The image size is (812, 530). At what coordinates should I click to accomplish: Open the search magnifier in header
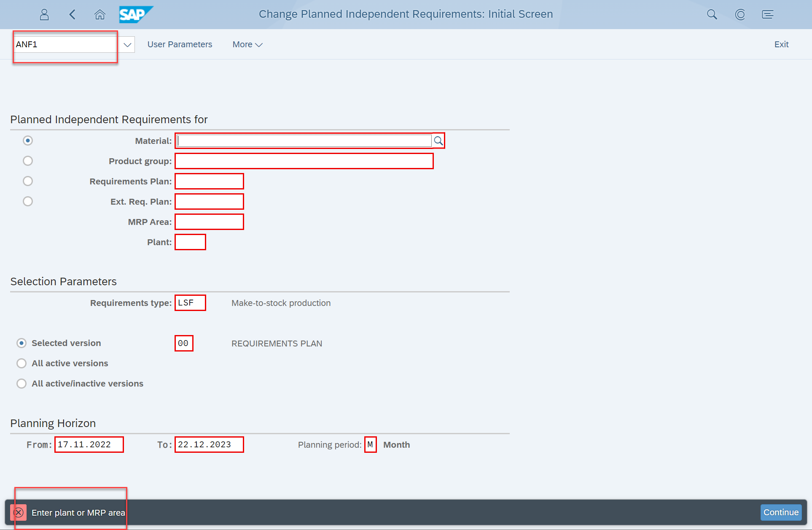pos(712,15)
